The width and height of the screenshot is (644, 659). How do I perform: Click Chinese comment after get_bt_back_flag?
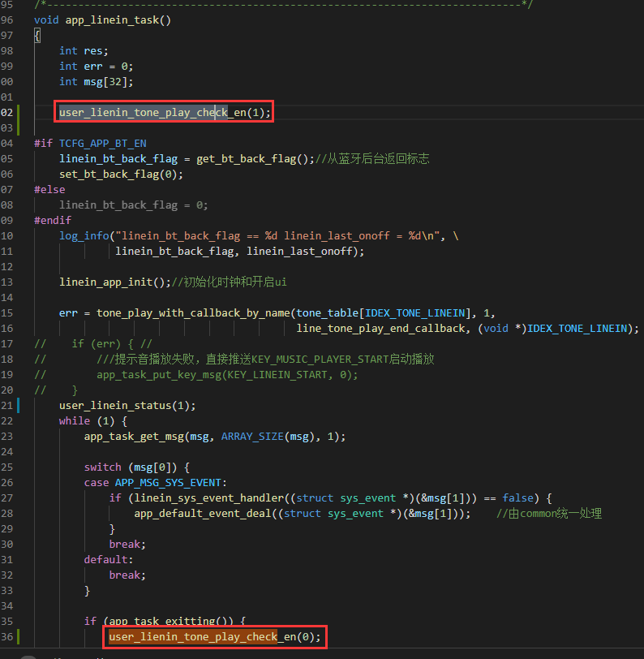[372, 159]
